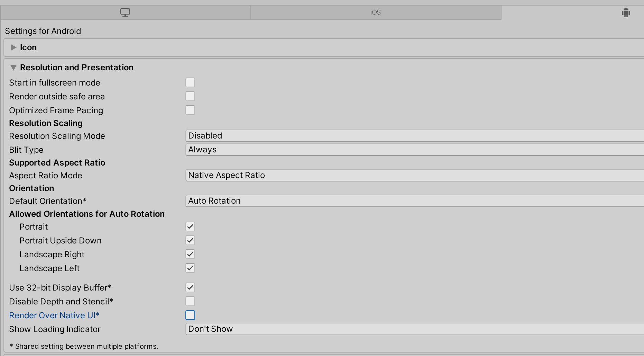
Task: Click the Supported Aspect Ratio heading
Action: 57,163
